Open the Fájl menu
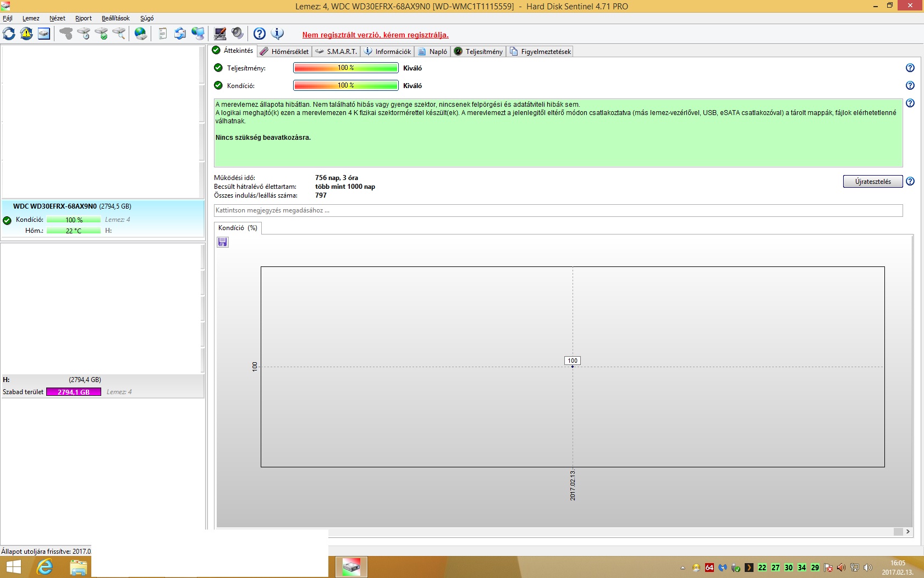This screenshot has width=924, height=578. pyautogui.click(x=8, y=18)
